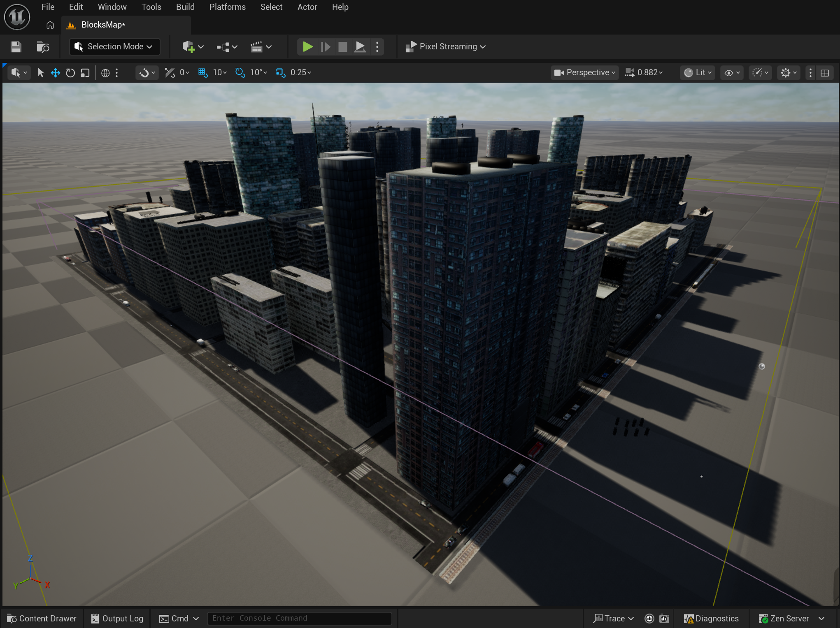Viewport: 840px width, 628px height.
Task: Open the Lit view mode dropdown
Action: (698, 73)
